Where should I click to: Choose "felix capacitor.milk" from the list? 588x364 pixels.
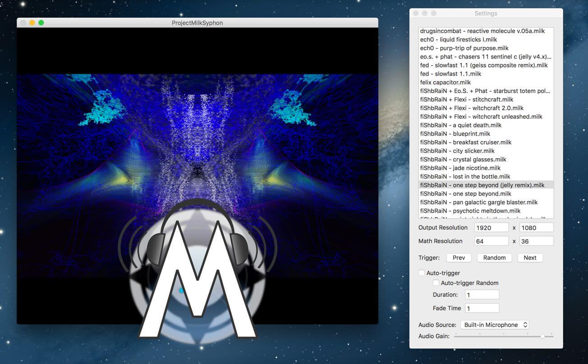tap(486, 82)
